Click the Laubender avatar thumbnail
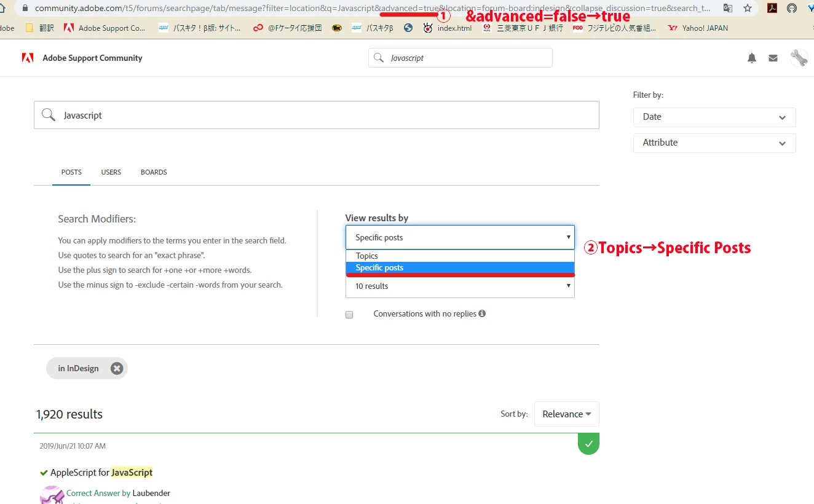This screenshot has width=814, height=504. point(52,495)
